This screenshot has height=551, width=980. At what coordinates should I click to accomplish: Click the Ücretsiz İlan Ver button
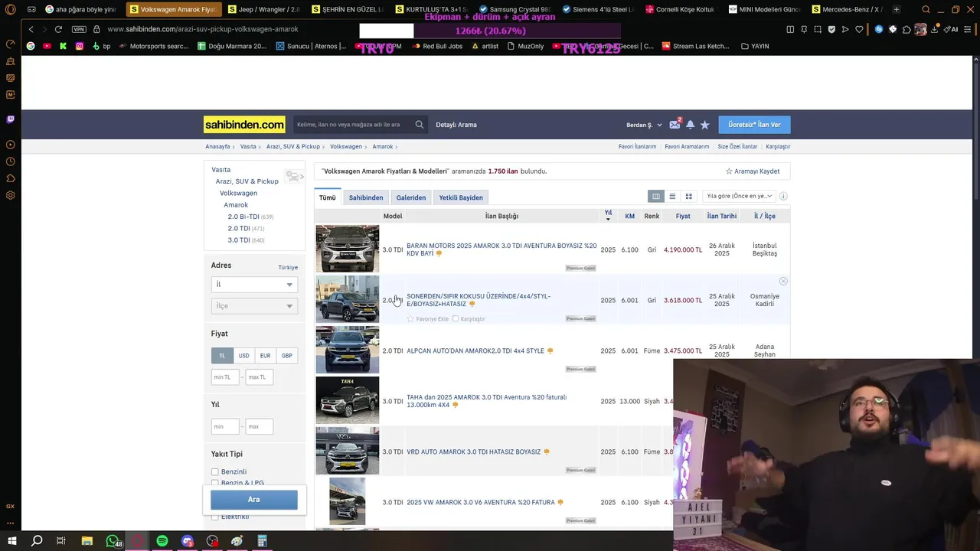click(x=754, y=125)
